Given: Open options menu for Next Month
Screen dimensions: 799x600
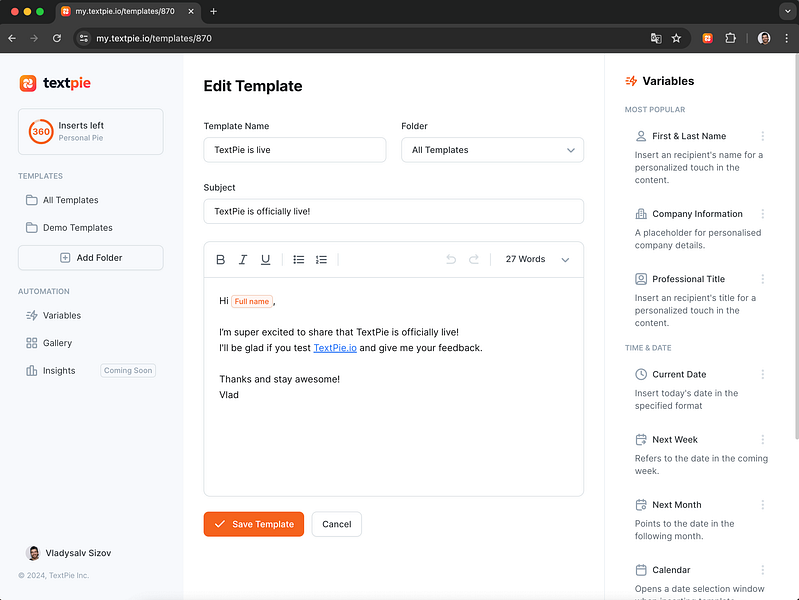Looking at the screenshot, I should pos(762,505).
